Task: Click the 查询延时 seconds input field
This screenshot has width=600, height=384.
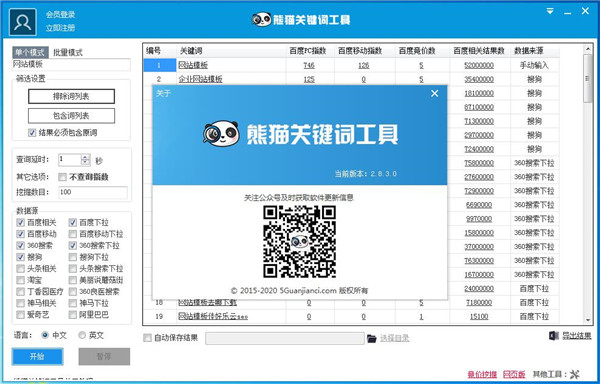Action: (x=70, y=159)
